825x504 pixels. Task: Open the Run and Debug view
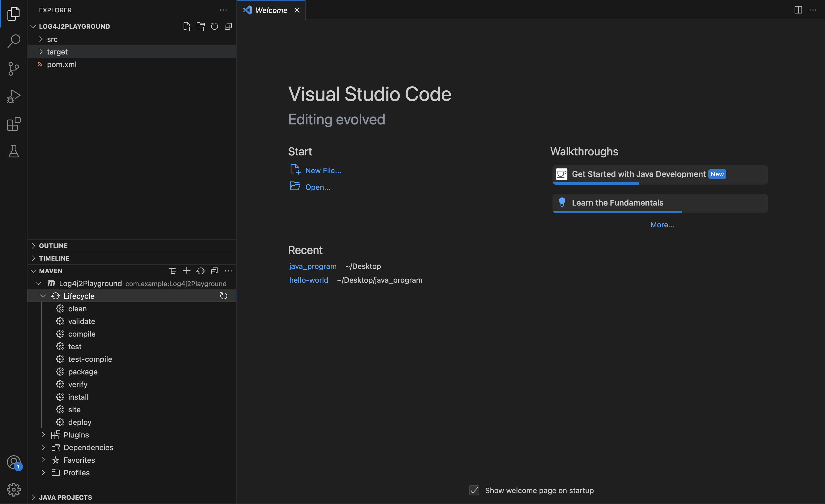[x=14, y=96]
